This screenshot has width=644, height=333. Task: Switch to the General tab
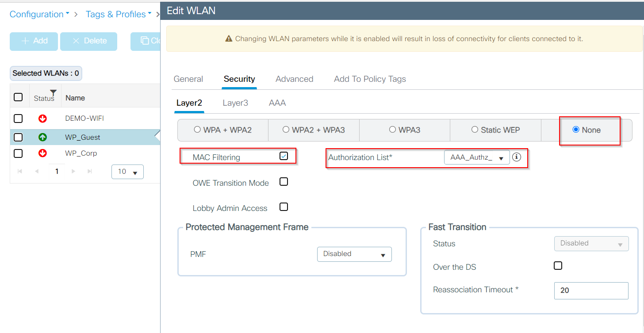click(188, 79)
